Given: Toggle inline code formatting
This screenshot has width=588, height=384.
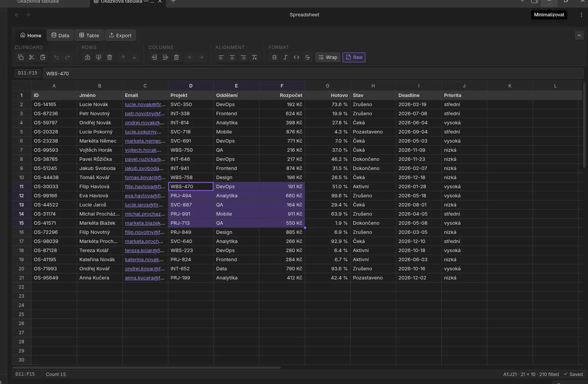Looking at the screenshot, I should (x=296, y=57).
